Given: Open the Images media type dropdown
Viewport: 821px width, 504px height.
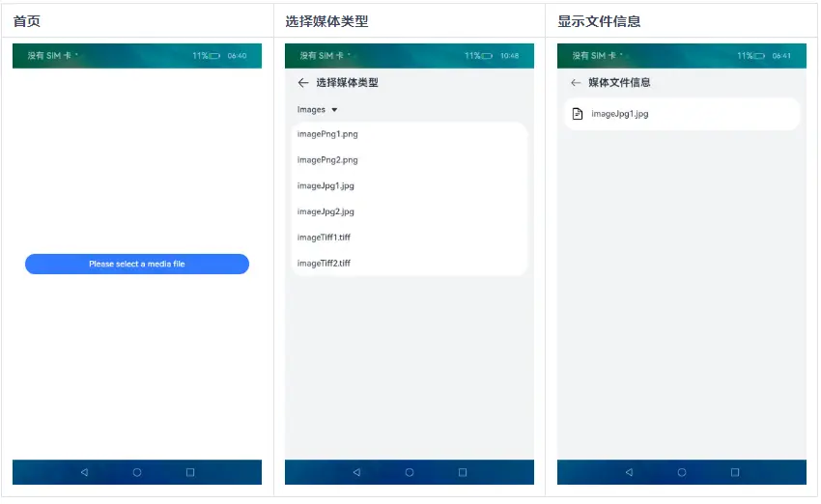Looking at the screenshot, I should tap(318, 109).
